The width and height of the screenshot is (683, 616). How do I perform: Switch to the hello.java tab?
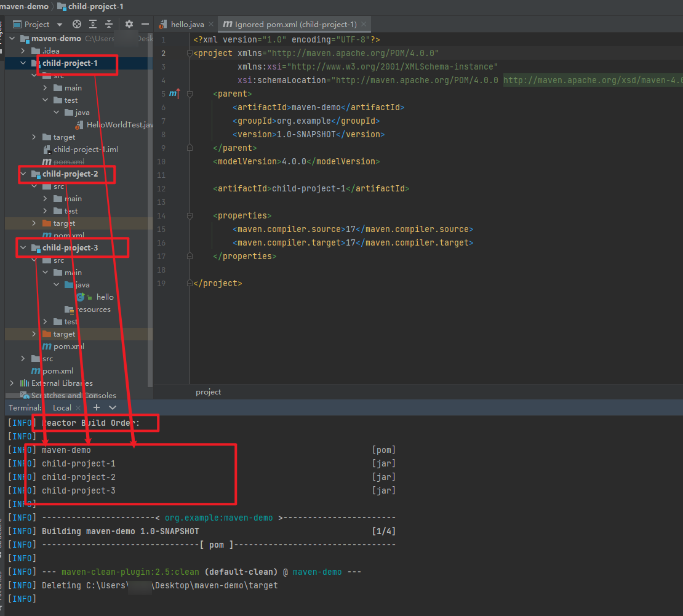tap(186, 25)
